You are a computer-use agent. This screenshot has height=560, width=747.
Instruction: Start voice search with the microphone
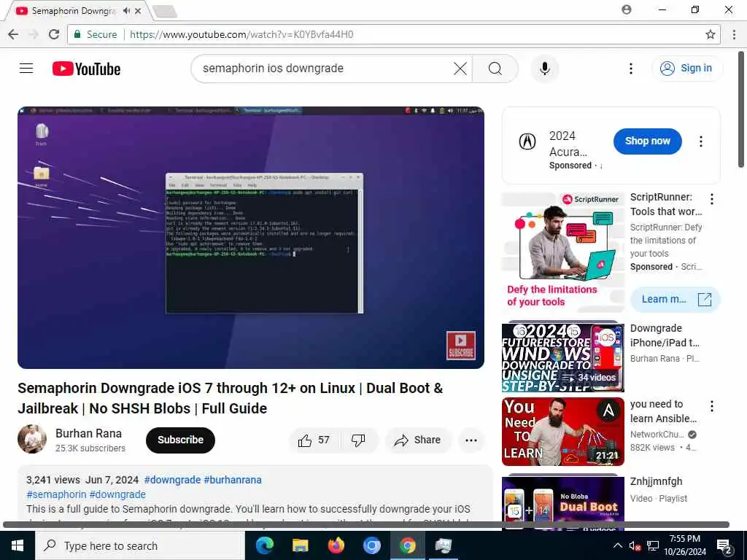[544, 69]
